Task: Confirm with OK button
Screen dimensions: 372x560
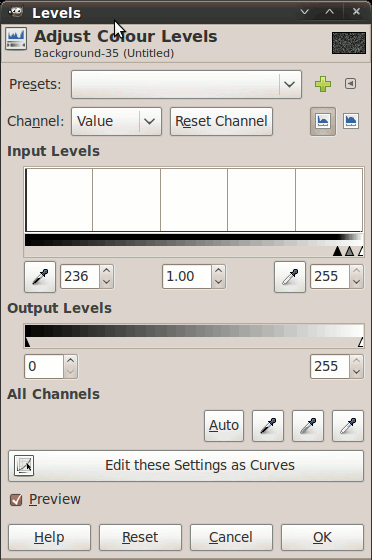Action: pos(322,538)
